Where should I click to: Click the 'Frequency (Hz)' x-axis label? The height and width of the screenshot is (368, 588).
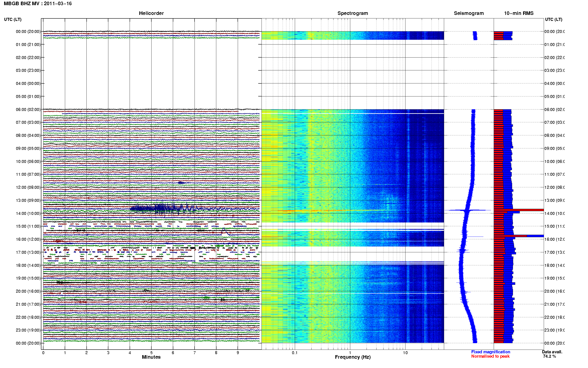[x=353, y=357]
